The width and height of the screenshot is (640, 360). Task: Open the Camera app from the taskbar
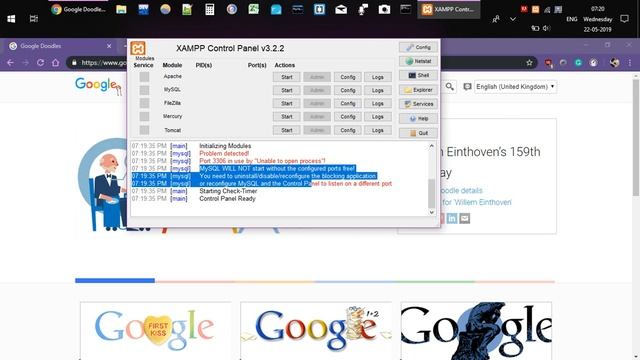tap(384, 9)
